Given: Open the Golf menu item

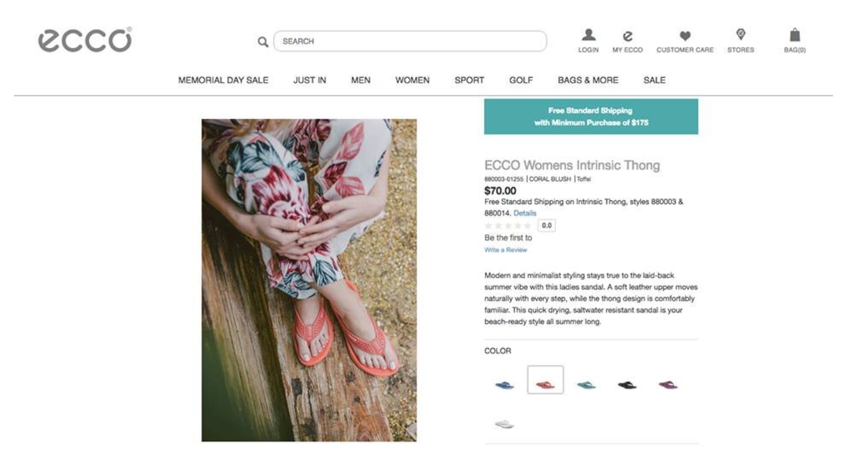Looking at the screenshot, I should pyautogui.click(x=521, y=80).
